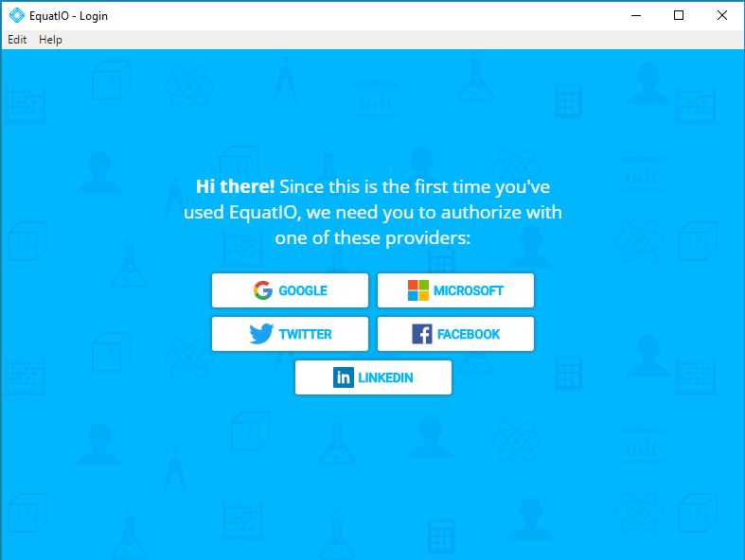Screen dimensions: 745x560
Task: Minimize the EquatIO Login window
Action: pos(636,16)
